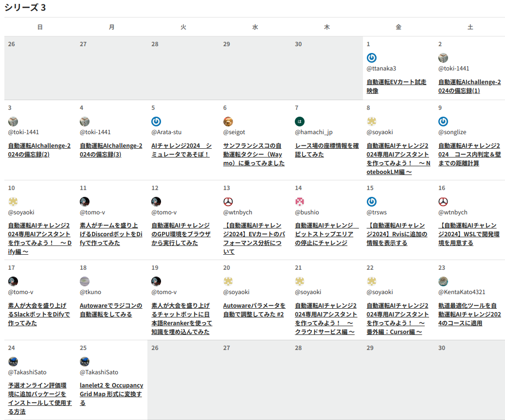Viewport: 505px width, 420px height.
Task: Click KentaKato4321's avatar on day 23
Action: [443, 281]
